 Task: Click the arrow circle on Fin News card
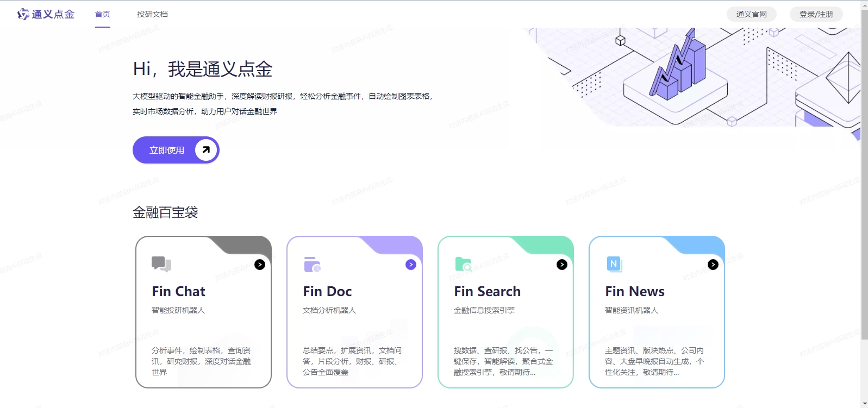(x=713, y=265)
